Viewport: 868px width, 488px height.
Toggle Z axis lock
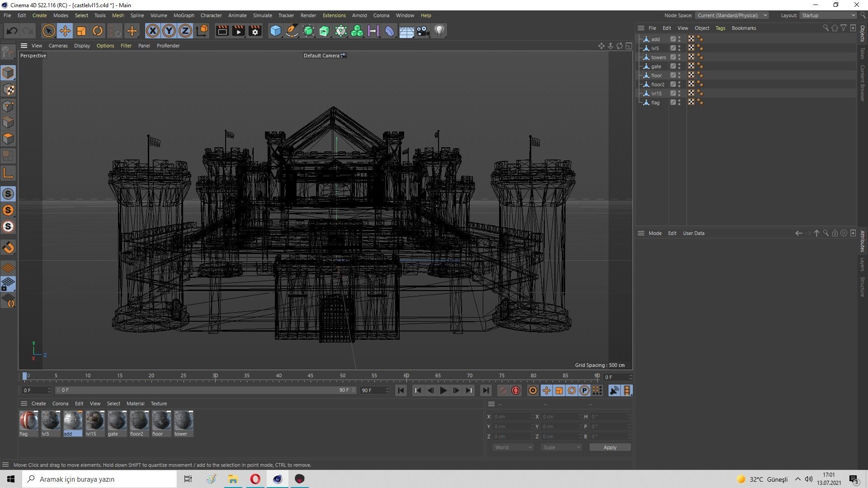click(185, 31)
